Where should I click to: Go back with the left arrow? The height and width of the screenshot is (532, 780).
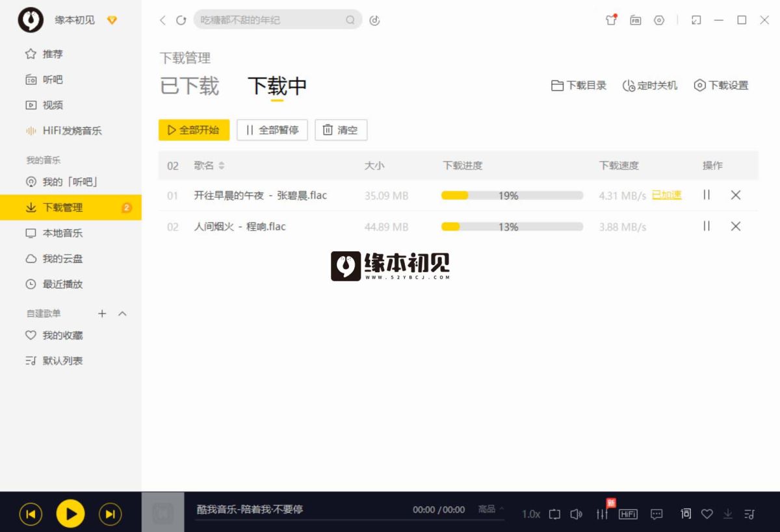coord(162,20)
